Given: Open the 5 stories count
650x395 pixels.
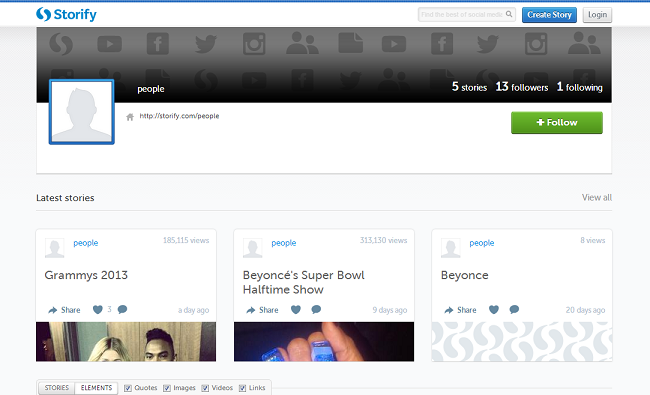Looking at the screenshot, I should (x=469, y=87).
